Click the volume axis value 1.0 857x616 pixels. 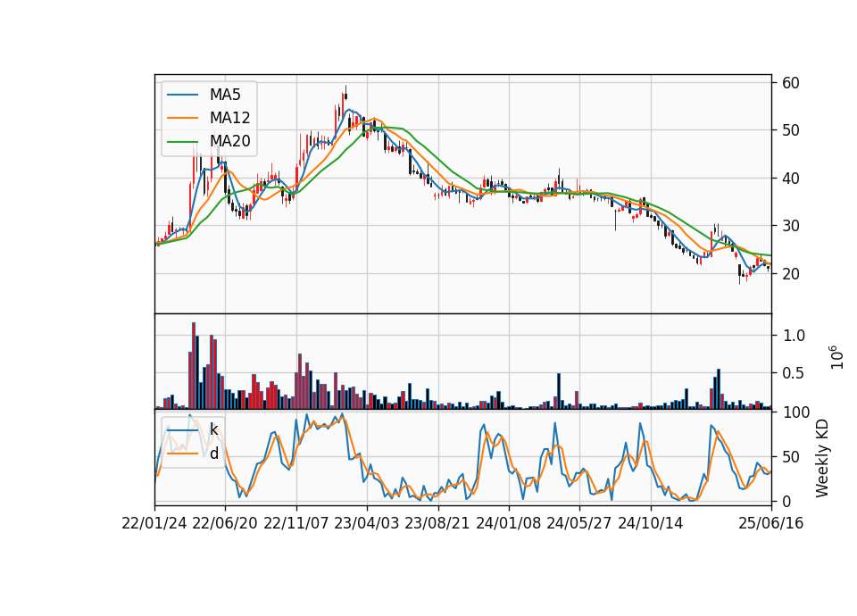pyautogui.click(x=795, y=336)
